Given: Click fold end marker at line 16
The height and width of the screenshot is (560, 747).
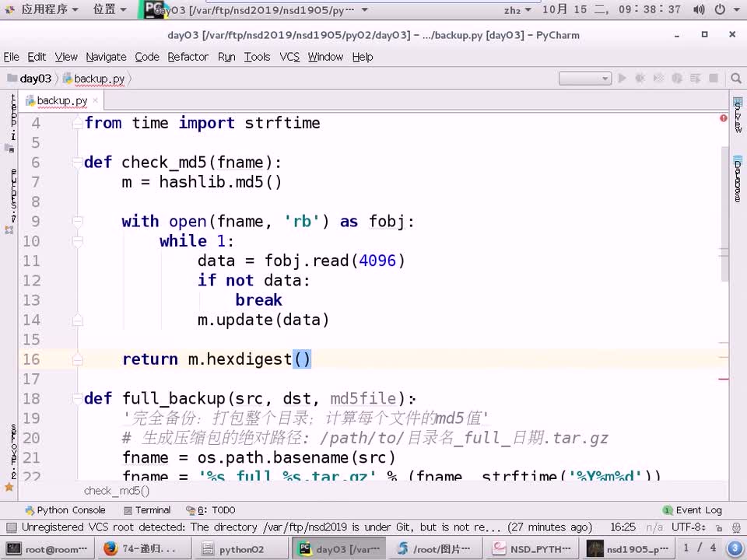Looking at the screenshot, I should [77, 359].
